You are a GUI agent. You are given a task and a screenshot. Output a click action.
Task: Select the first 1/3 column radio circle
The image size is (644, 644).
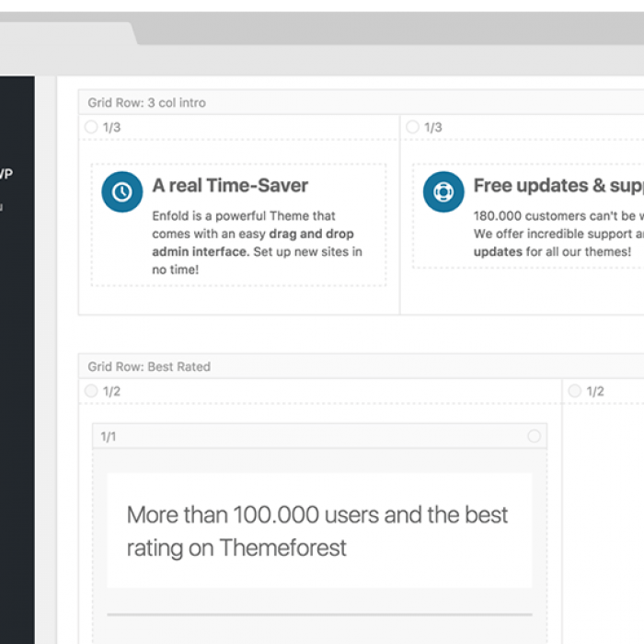(x=91, y=127)
